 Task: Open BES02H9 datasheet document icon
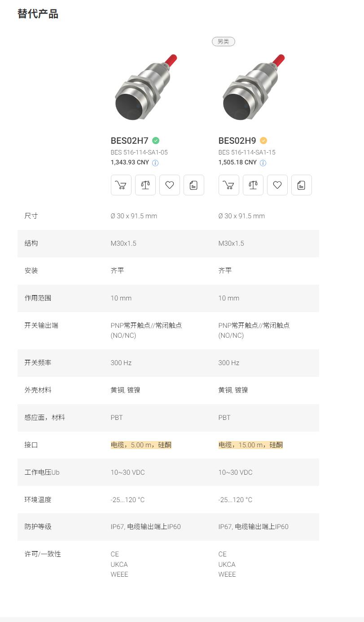(302, 185)
